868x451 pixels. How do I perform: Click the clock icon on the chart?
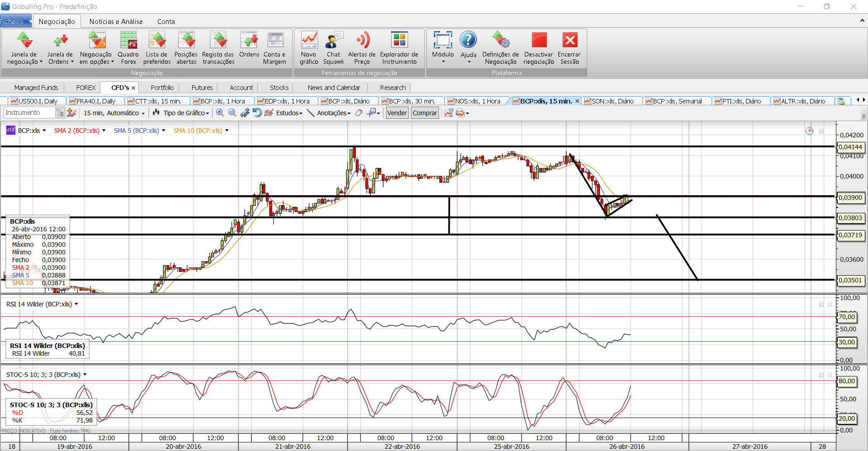pyautogui.click(x=809, y=131)
